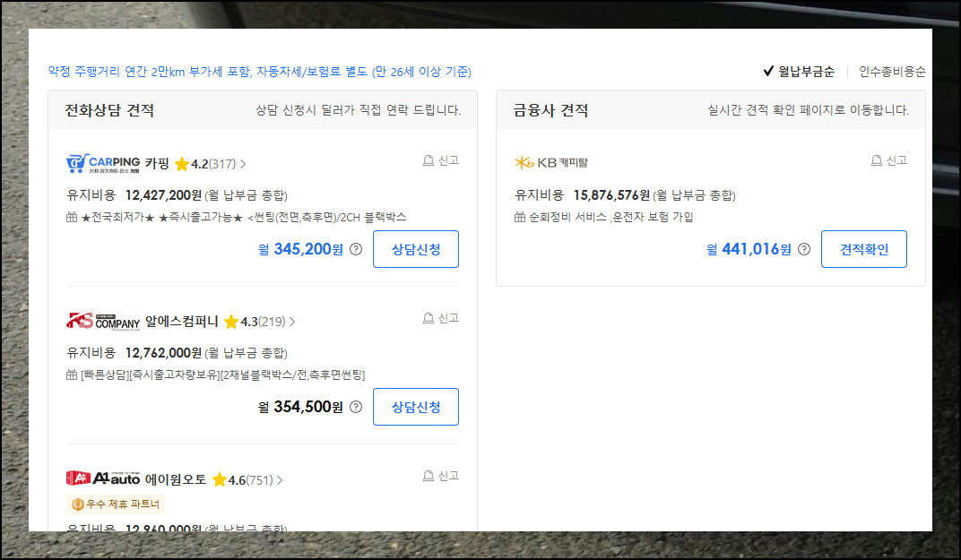Viewport: 961px width, 560px height.
Task: Expand 에이원오토 reviews chevron after 4.6(751)
Action: pos(280,479)
